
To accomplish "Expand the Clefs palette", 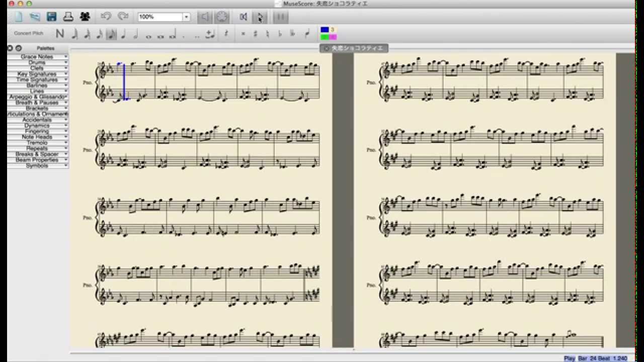I will [38, 68].
